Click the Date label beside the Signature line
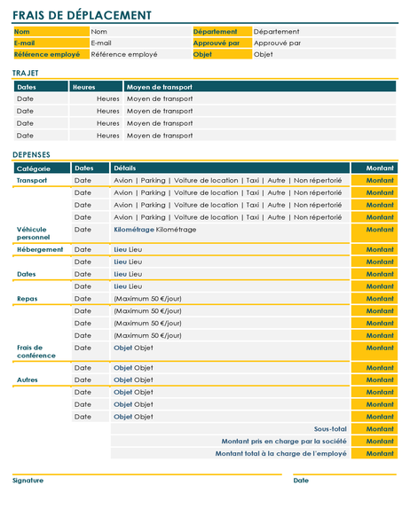Screen dimensions: 410x532 point(301,481)
